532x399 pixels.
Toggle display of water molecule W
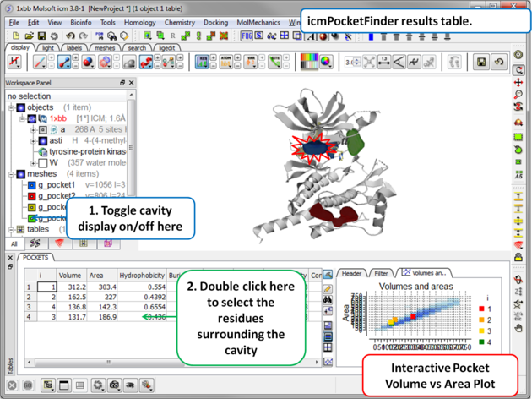(42, 163)
